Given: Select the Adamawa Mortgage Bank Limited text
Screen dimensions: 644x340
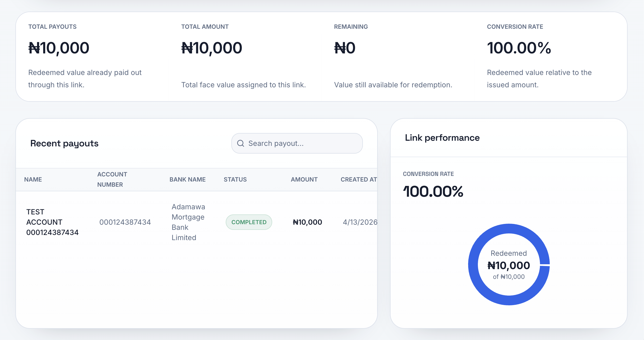Looking at the screenshot, I should [188, 222].
